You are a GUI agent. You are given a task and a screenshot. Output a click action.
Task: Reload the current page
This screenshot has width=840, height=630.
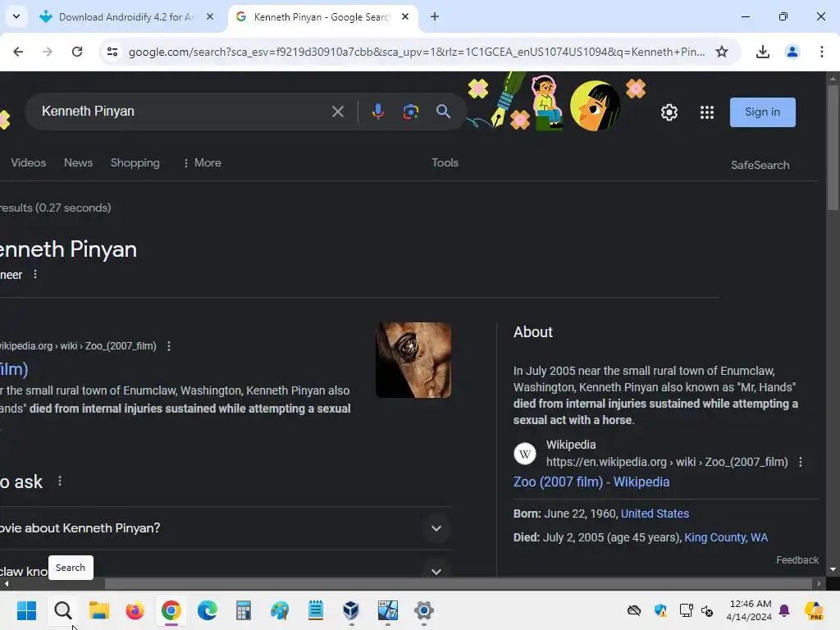(77, 52)
